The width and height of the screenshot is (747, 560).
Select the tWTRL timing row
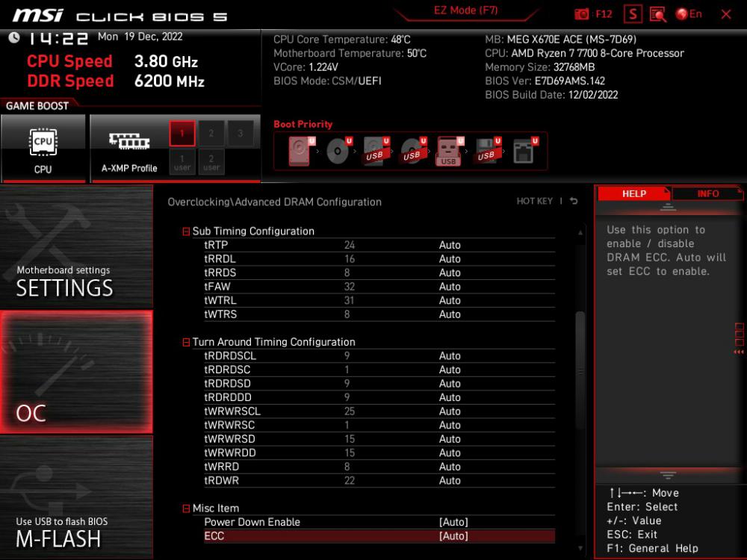click(379, 300)
